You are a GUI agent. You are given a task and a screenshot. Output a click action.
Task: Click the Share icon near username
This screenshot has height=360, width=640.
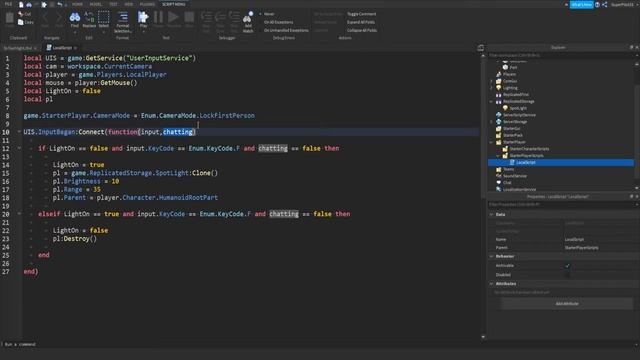pyautogui.click(x=605, y=4)
